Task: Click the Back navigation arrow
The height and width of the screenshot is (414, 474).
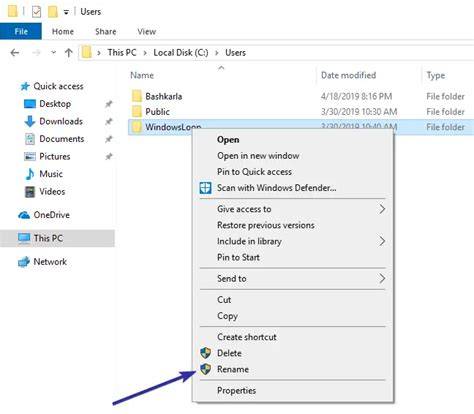Action: coord(15,53)
